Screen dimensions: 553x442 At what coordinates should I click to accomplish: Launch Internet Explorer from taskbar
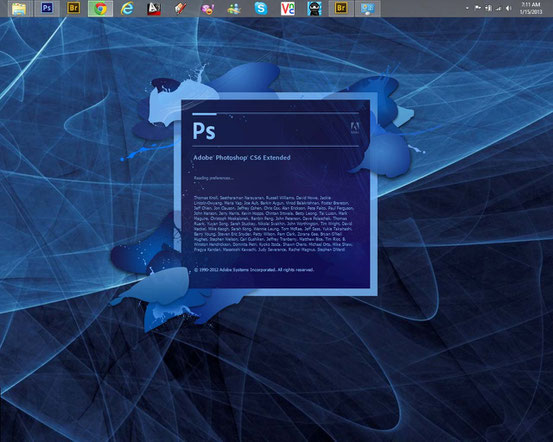pyautogui.click(x=127, y=8)
